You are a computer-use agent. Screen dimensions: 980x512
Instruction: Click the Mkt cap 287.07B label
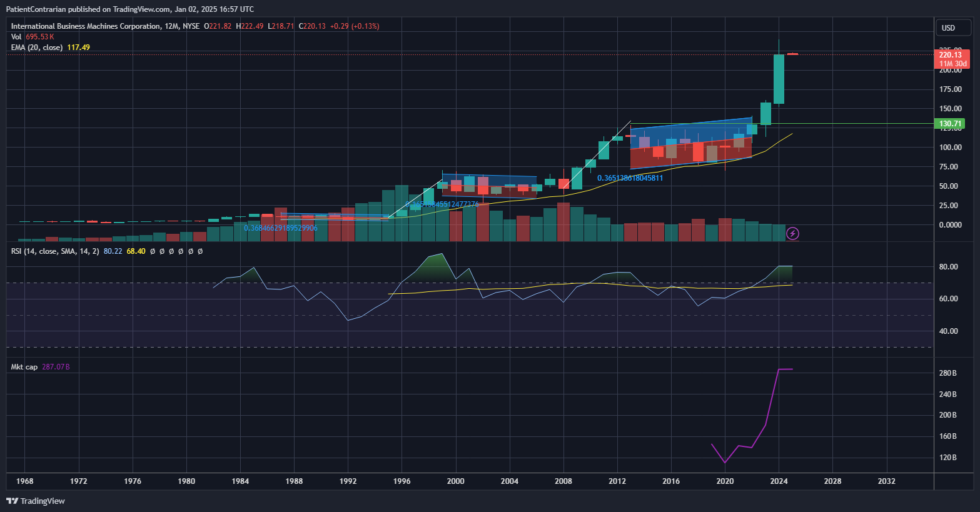pos(41,367)
